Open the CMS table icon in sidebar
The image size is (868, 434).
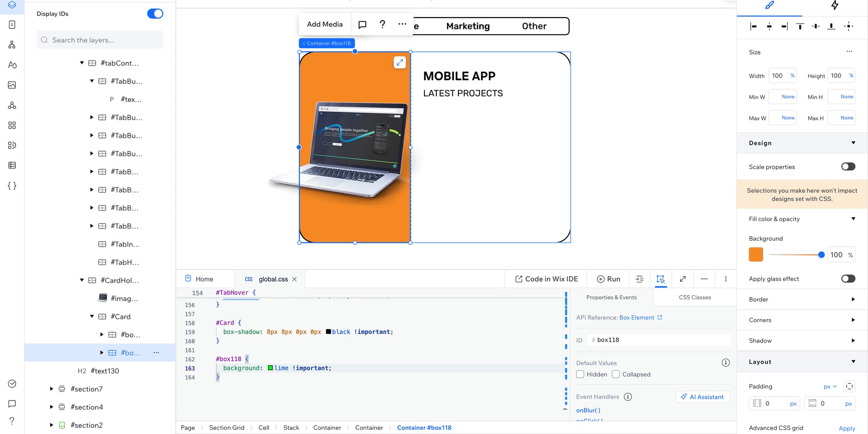coord(12,165)
